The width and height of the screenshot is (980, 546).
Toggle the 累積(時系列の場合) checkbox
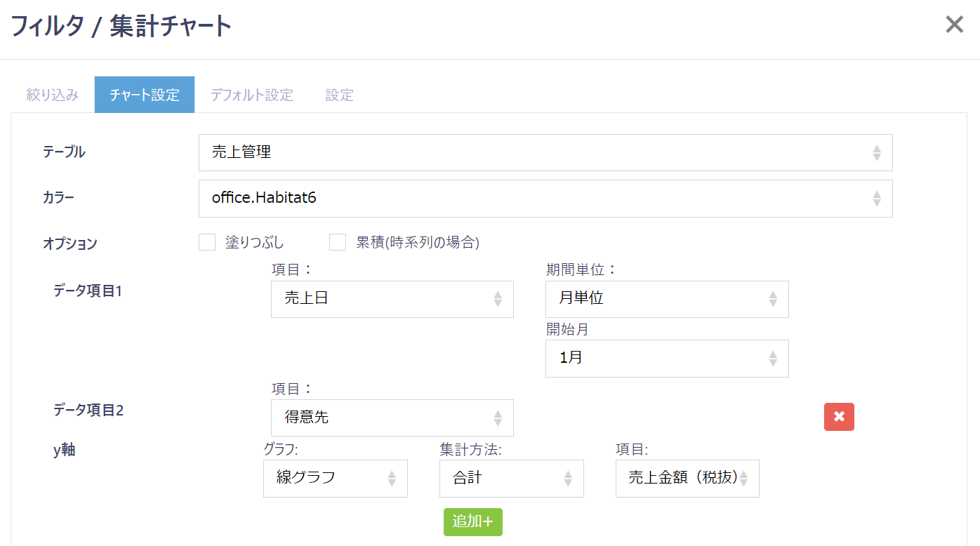[338, 243]
